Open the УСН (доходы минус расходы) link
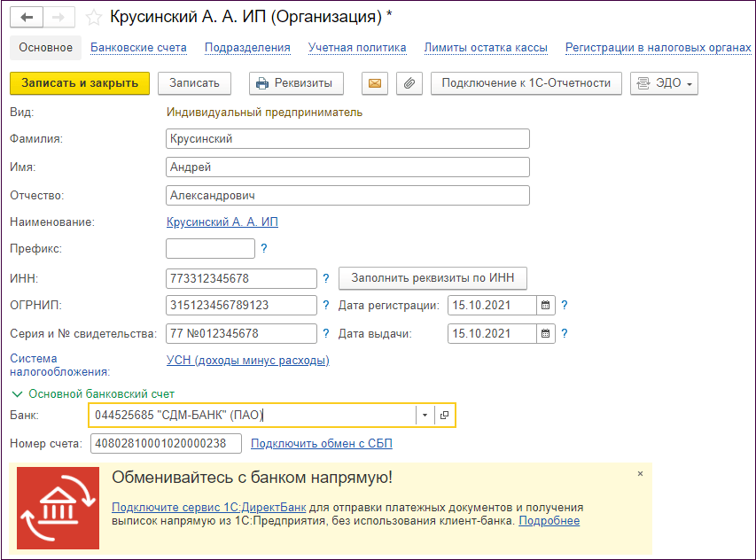Screen dimensions: 756x560 pos(248,361)
